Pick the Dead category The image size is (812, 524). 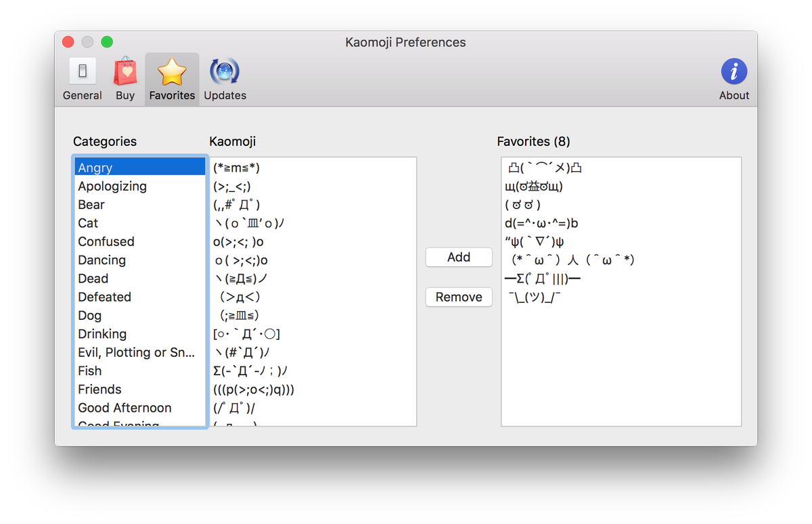tap(140, 278)
